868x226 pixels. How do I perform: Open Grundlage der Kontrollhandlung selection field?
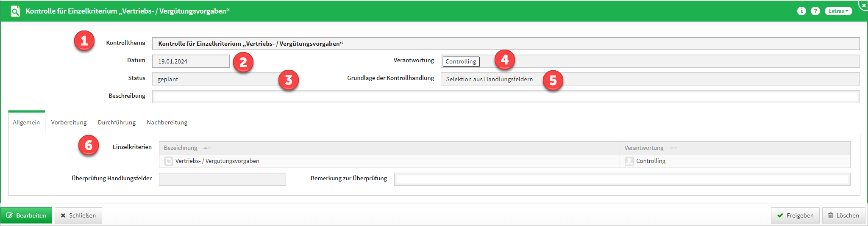650,79
